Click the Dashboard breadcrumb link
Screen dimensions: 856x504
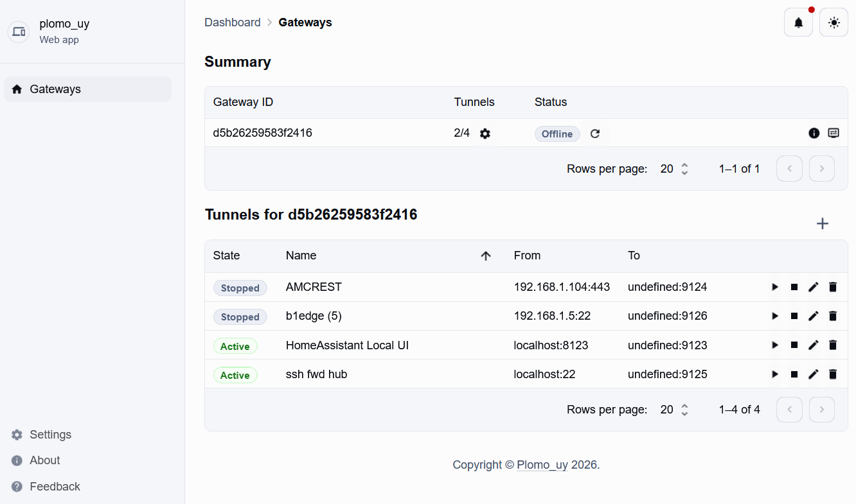(x=232, y=22)
